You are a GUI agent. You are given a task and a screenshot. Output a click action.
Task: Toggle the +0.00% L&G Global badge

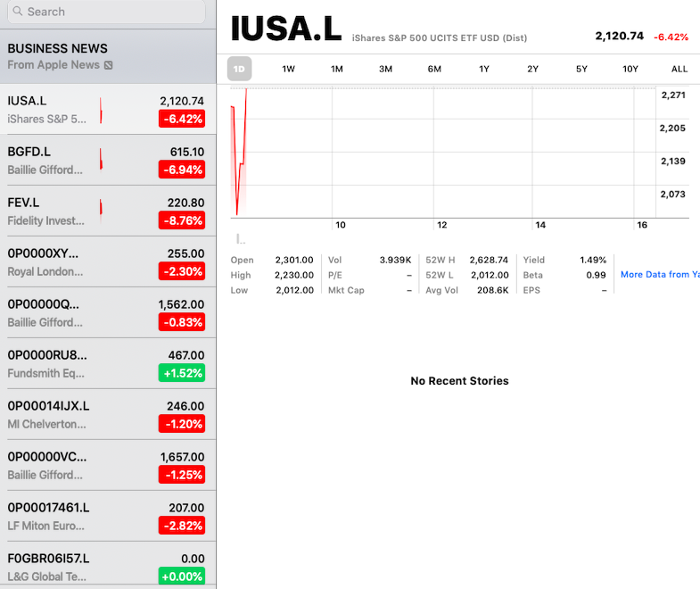pyautogui.click(x=182, y=576)
